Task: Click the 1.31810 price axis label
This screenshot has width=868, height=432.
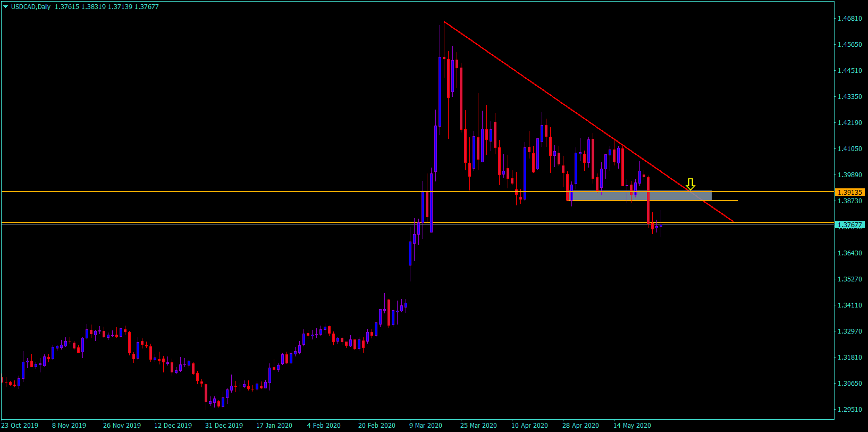Action: coord(849,357)
